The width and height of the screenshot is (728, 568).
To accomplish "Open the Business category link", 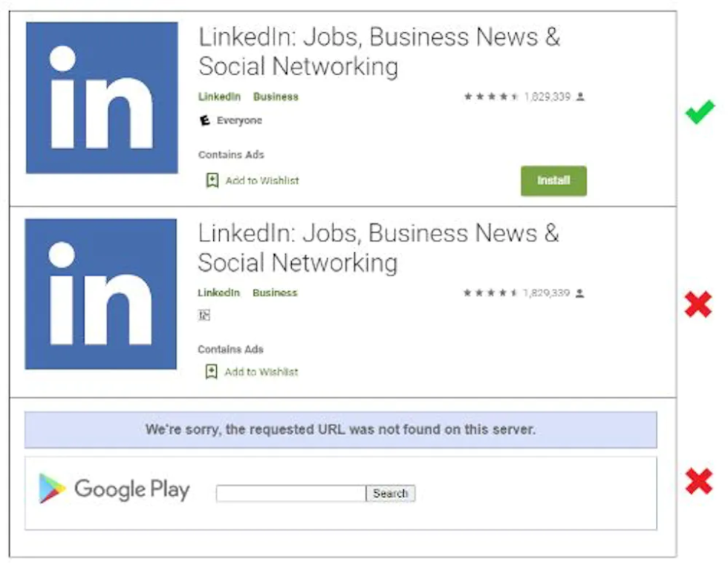I will [276, 97].
